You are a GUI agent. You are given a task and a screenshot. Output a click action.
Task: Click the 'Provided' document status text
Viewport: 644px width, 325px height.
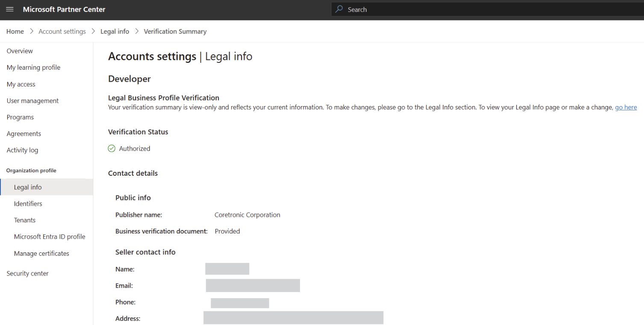227,231
